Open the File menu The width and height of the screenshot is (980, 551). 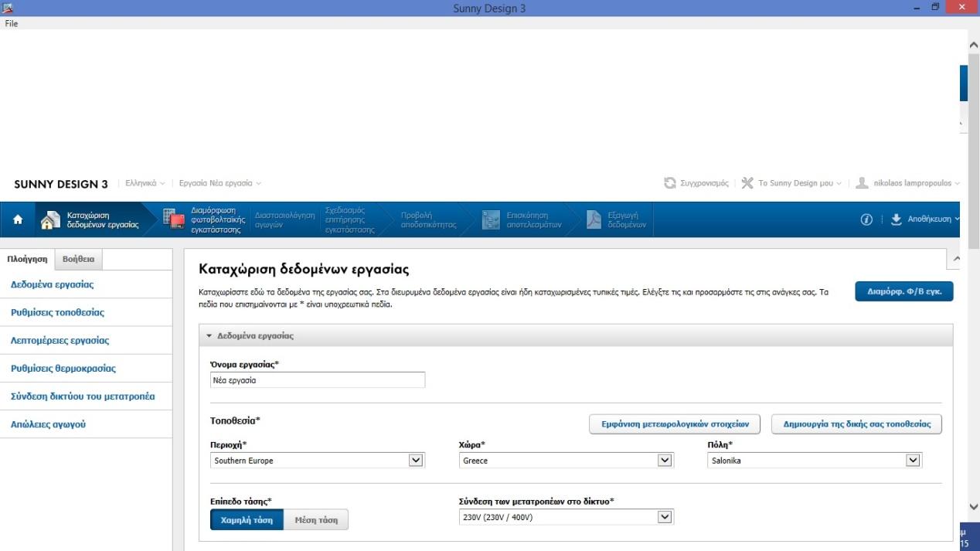(12, 23)
